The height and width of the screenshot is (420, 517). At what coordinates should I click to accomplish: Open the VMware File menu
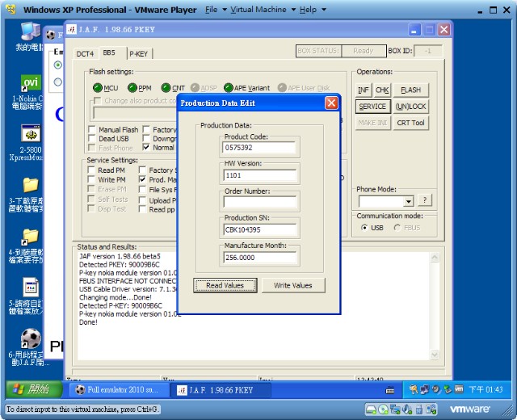tap(212, 10)
